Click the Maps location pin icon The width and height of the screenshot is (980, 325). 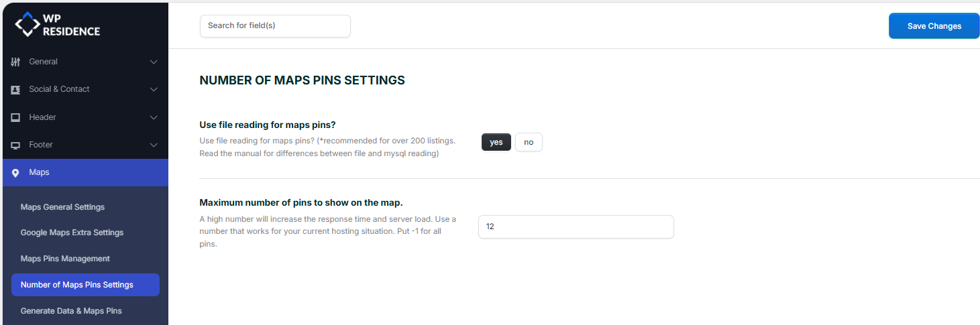15,173
